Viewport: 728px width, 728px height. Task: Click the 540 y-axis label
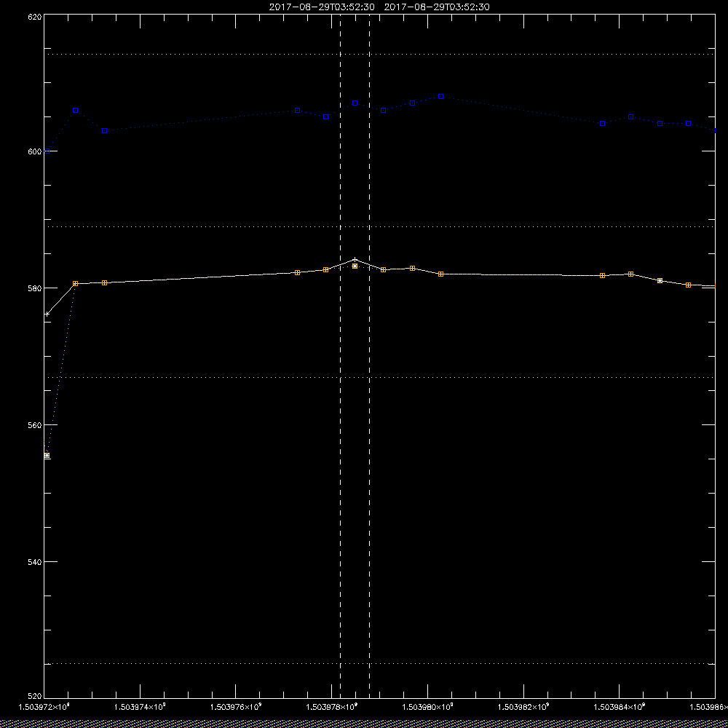(x=35, y=562)
